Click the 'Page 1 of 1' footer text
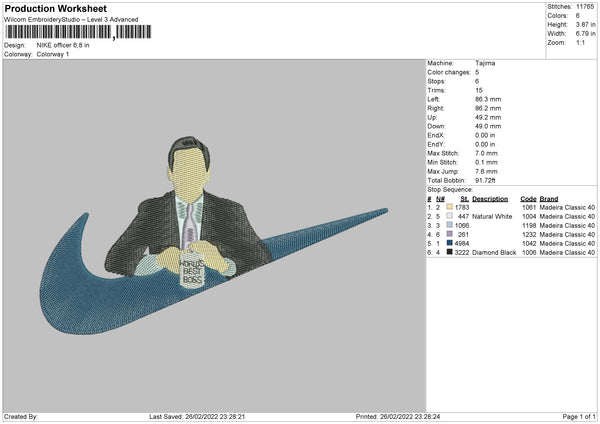 [x=579, y=416]
